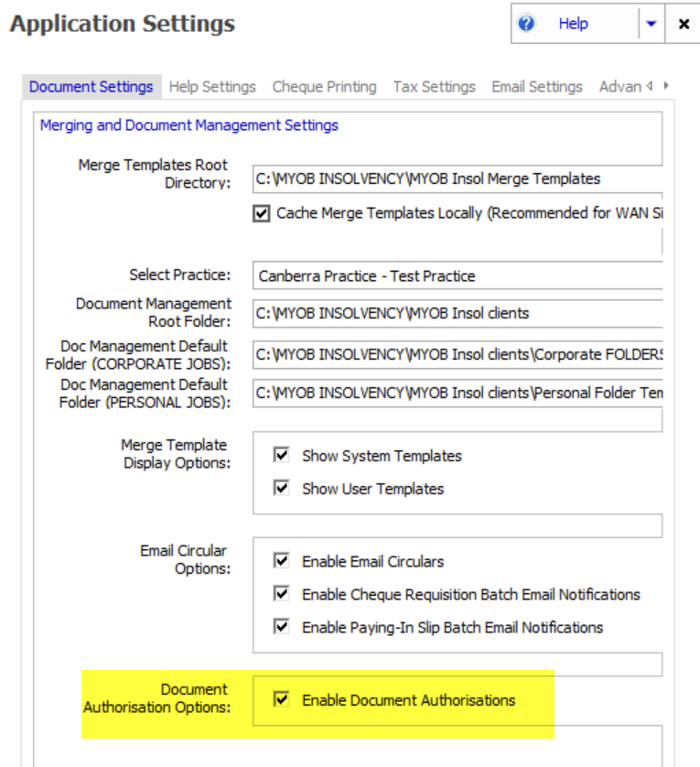Viewport: 700px width, 767px height.
Task: Toggle Enable Document Authorisations checkbox
Action: [283, 701]
